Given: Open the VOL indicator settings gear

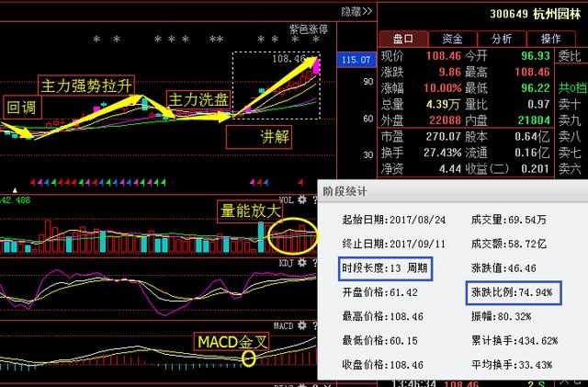Looking at the screenshot, I should pos(300,198).
